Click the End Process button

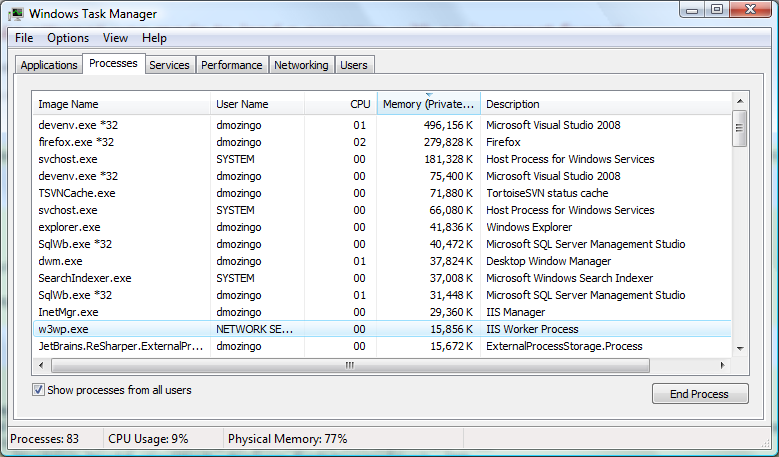[700, 394]
